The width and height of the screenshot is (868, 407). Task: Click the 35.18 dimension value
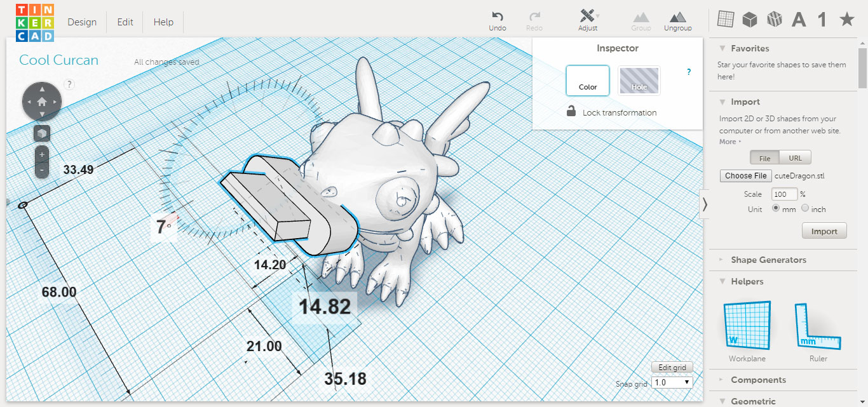[x=345, y=379]
